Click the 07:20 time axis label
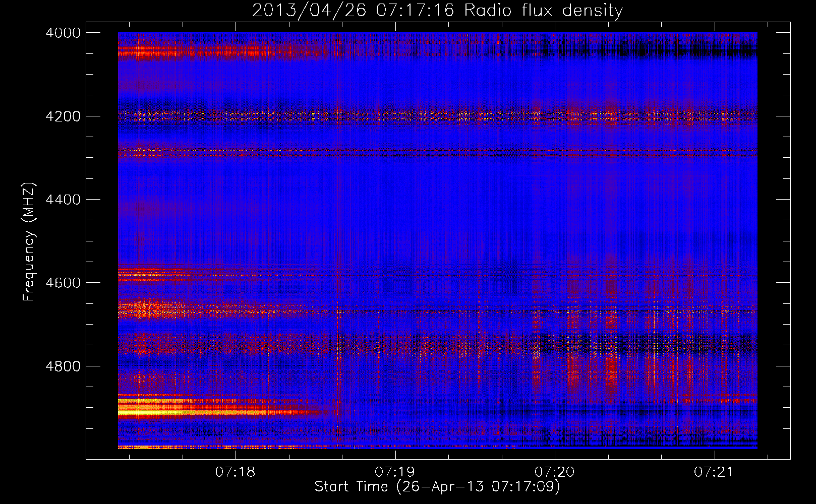Screen dimensions: 816x504 pos(554,472)
